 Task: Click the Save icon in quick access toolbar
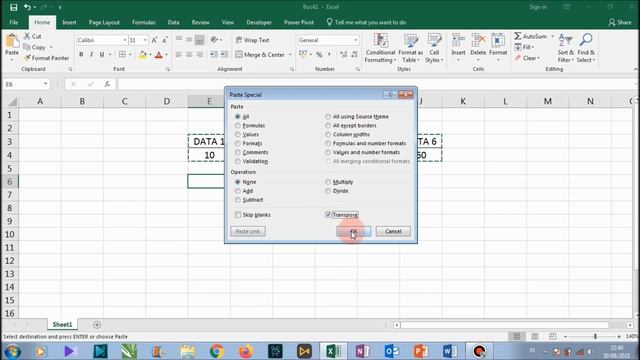click(13, 7)
